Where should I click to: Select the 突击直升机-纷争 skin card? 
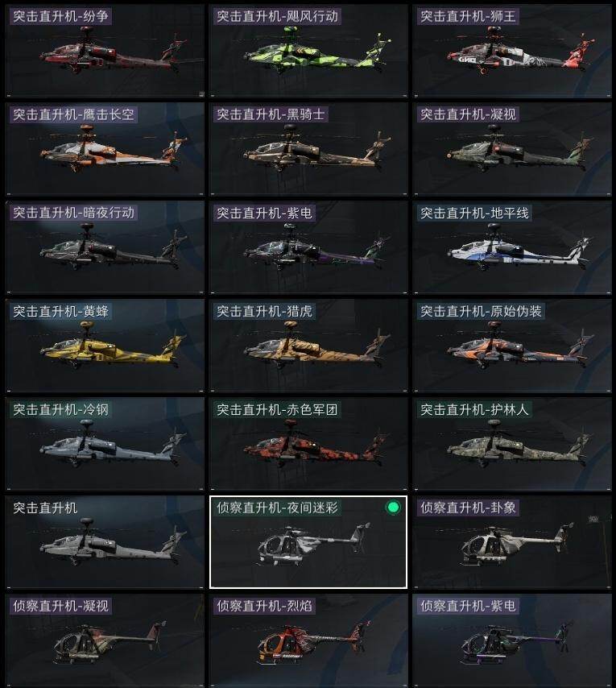pos(105,51)
